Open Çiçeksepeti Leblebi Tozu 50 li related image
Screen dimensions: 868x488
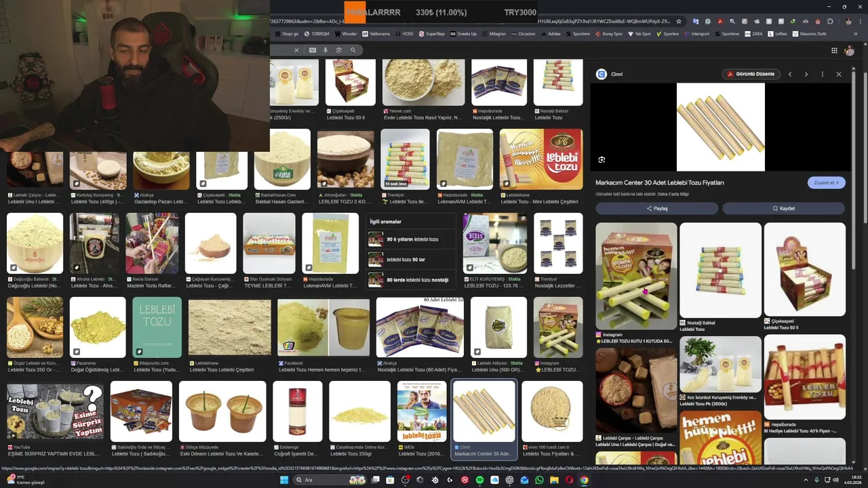[x=804, y=270]
